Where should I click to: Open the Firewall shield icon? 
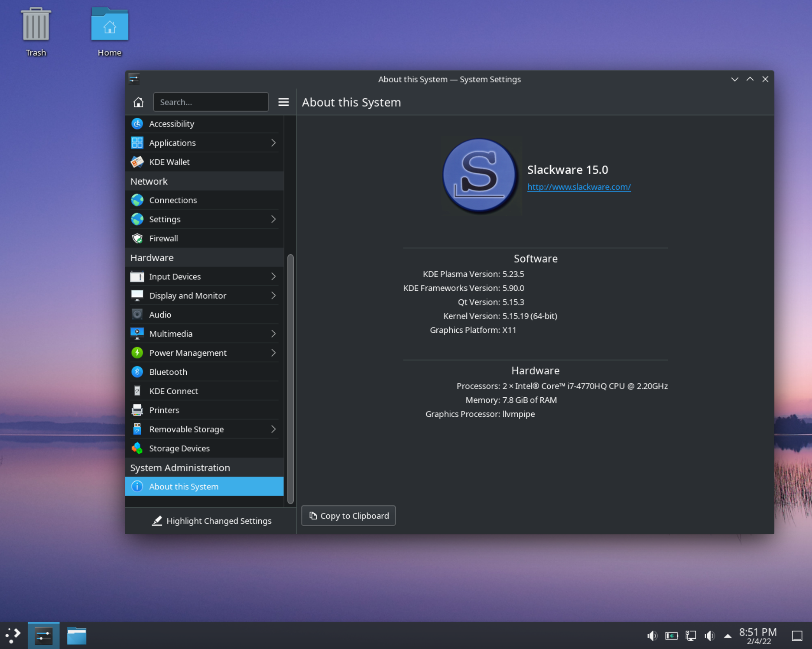pos(137,238)
